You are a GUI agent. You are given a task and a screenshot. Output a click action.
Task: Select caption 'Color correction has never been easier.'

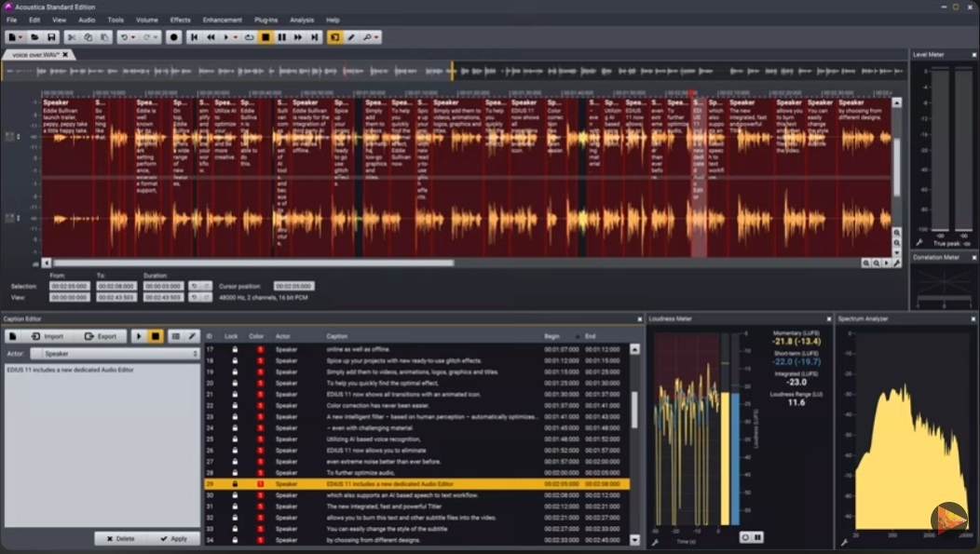tap(377, 405)
